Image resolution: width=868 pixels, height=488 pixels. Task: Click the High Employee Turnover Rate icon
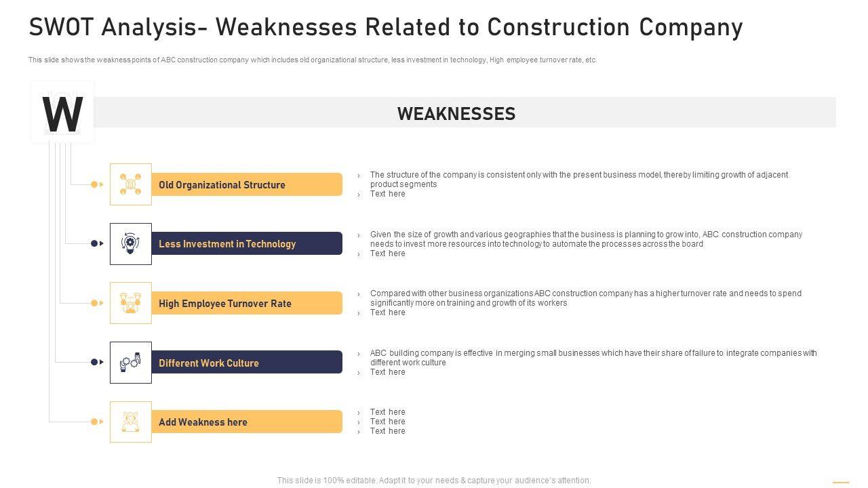[x=130, y=303]
